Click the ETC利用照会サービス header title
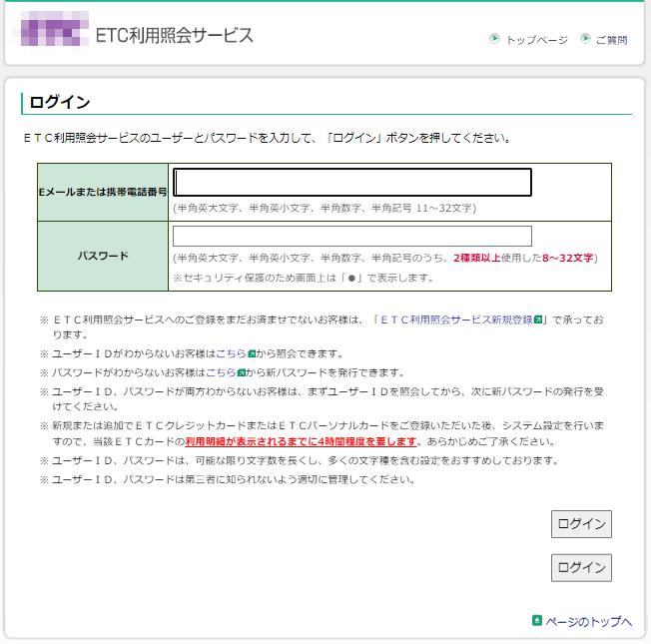The width and height of the screenshot is (651, 644). [175, 35]
